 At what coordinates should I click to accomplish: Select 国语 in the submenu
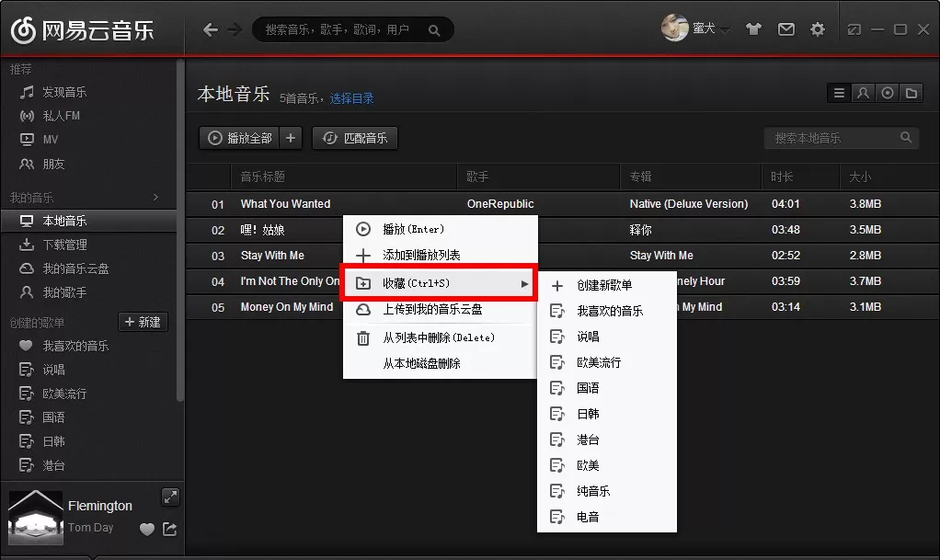(607, 389)
